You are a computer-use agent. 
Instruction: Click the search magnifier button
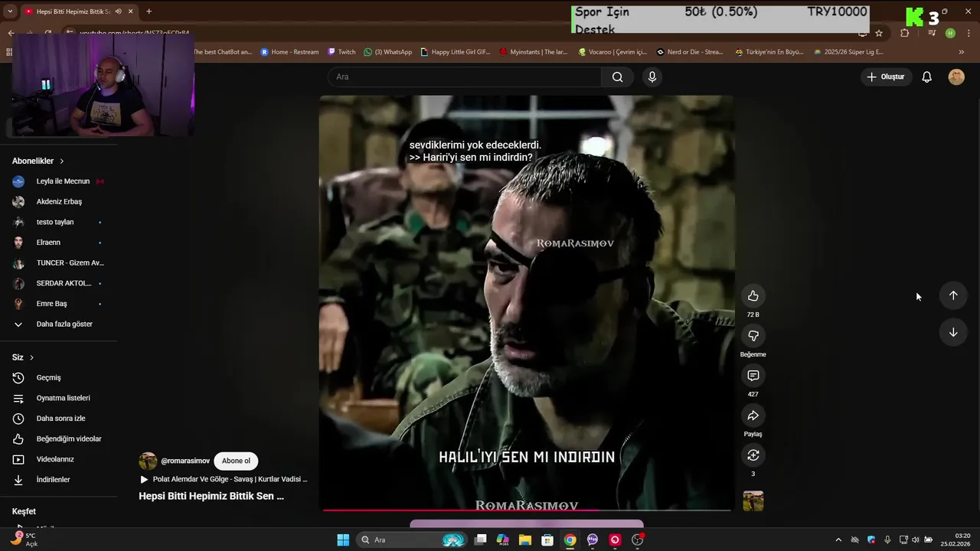click(617, 77)
